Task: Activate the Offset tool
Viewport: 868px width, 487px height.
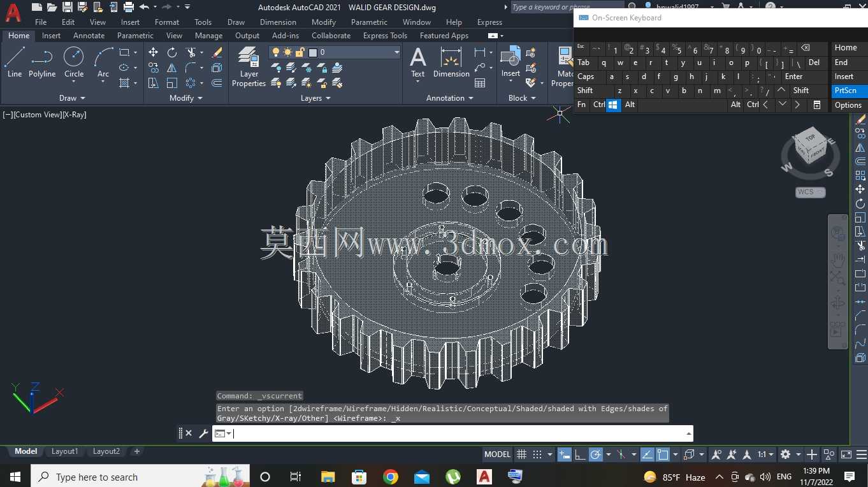Action: coord(217,83)
